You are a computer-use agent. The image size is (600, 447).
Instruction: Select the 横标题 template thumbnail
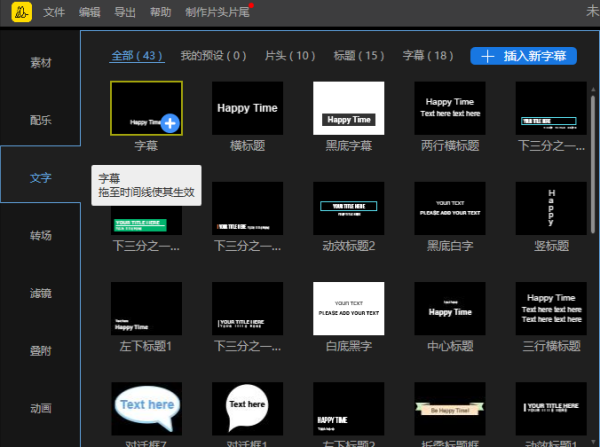(248, 108)
